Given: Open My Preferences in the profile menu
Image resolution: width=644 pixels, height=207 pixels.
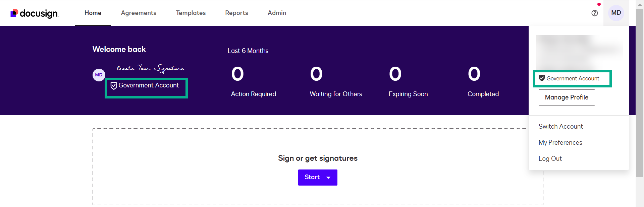Looking at the screenshot, I should (x=560, y=142).
